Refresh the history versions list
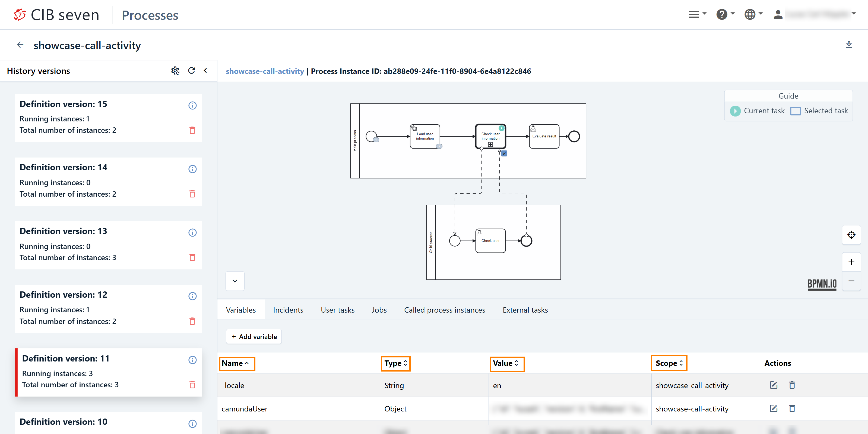Viewport: 868px width, 434px height. pos(191,71)
